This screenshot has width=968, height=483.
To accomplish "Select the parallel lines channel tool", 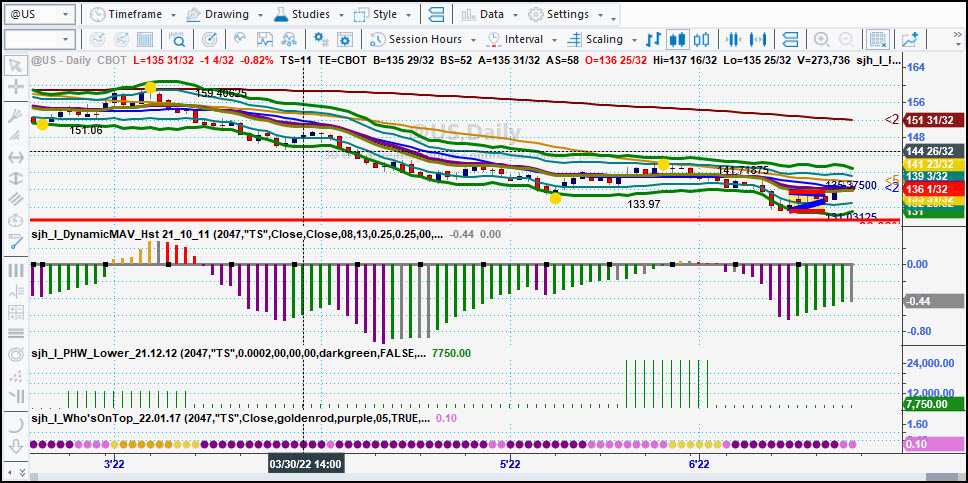I will tap(16, 200).
